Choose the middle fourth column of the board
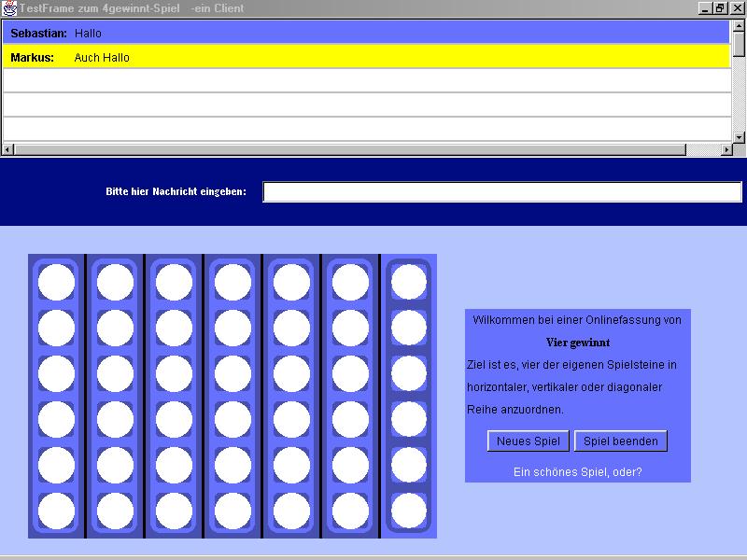 (233, 396)
